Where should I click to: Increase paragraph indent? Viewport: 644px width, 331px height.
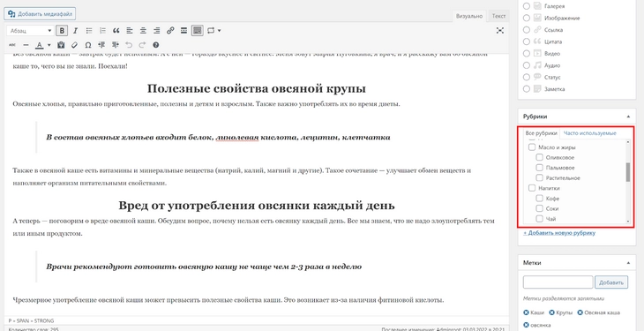[115, 45]
